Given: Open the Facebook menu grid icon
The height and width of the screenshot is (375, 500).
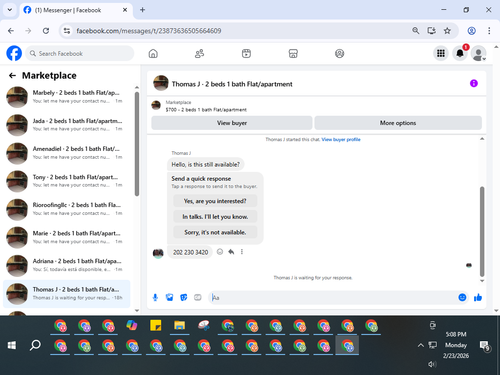Looking at the screenshot, I should [x=441, y=53].
